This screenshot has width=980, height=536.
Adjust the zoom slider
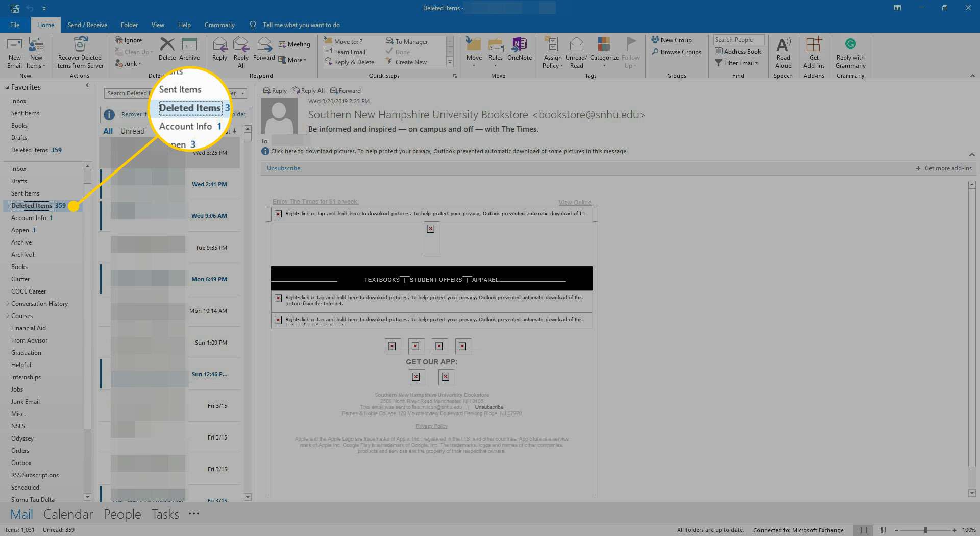click(x=925, y=530)
